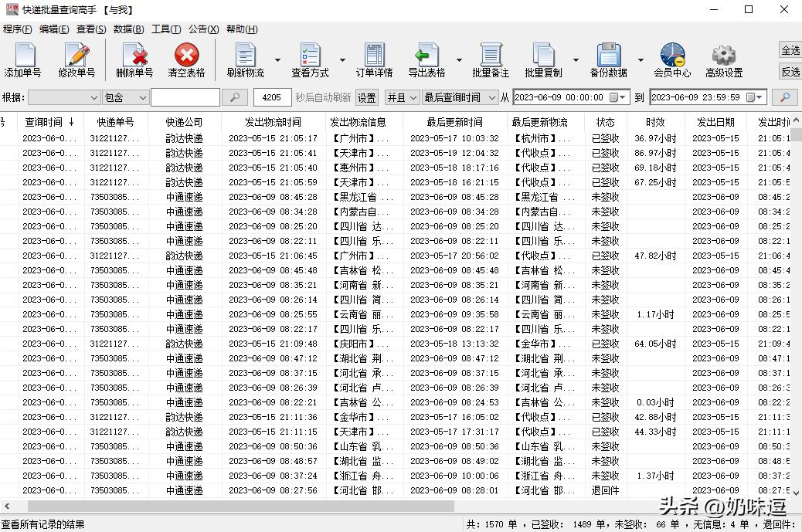The image size is (802, 532).
Task: Open 高级设置 advanced settings
Action: coord(723,60)
